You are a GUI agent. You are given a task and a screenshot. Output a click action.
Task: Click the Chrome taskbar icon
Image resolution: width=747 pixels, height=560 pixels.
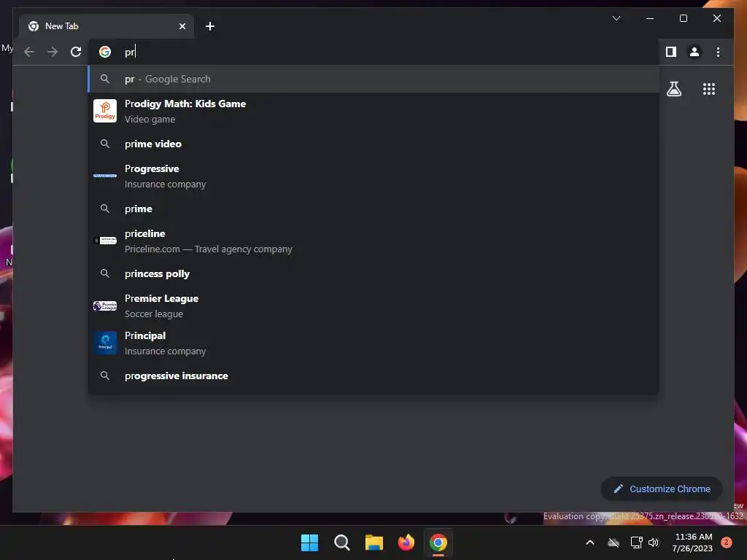(x=438, y=542)
